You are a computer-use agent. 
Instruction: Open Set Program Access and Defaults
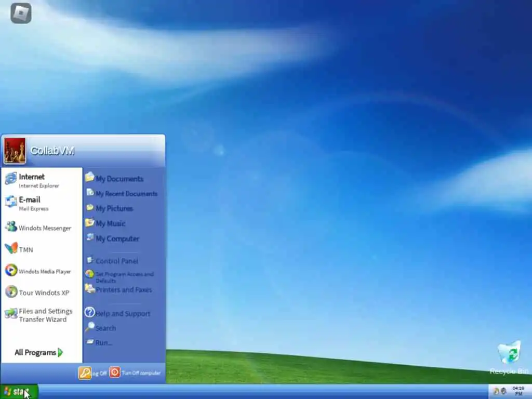pos(120,276)
